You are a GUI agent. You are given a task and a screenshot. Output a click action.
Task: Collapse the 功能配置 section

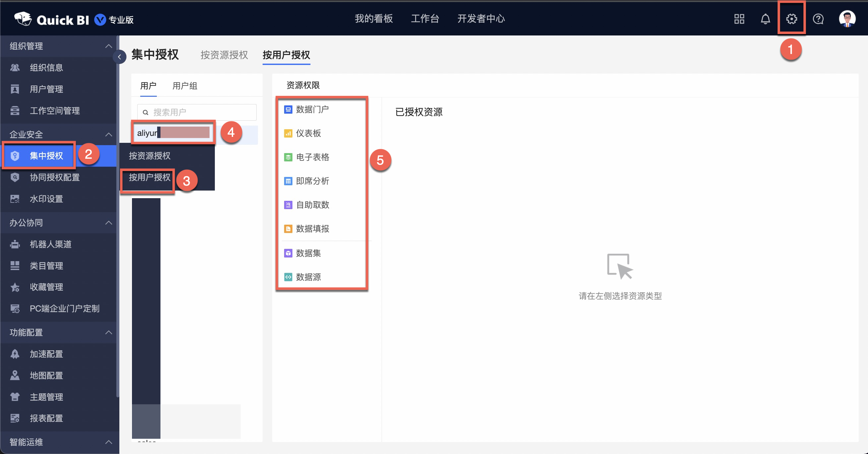point(108,332)
